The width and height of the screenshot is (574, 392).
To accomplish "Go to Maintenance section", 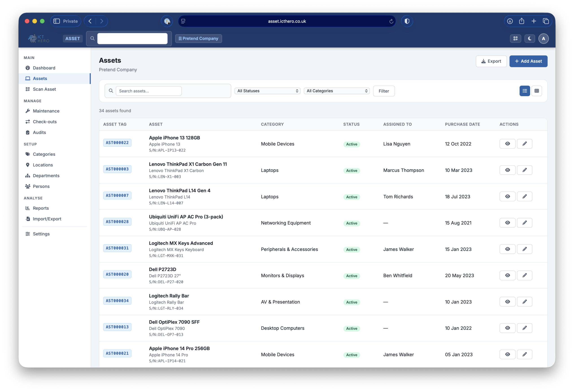I will 54,111.
